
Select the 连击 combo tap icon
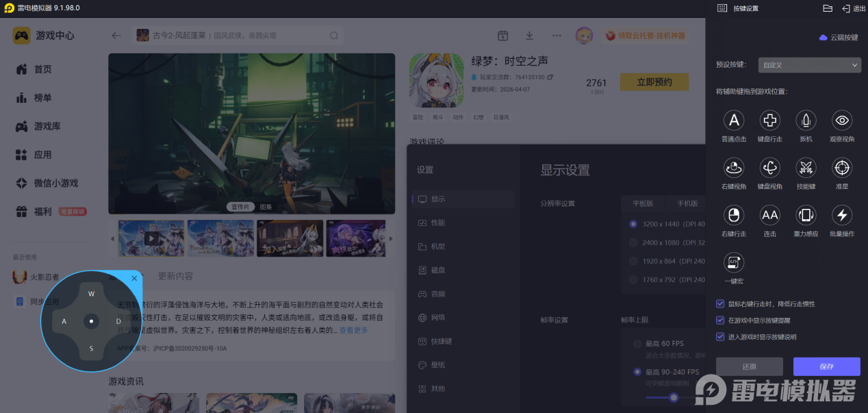pos(770,215)
